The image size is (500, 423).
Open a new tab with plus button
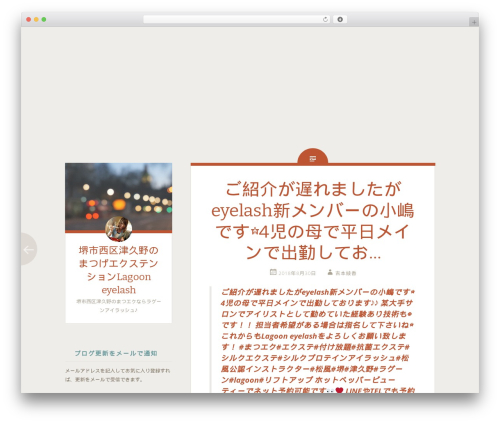[474, 22]
